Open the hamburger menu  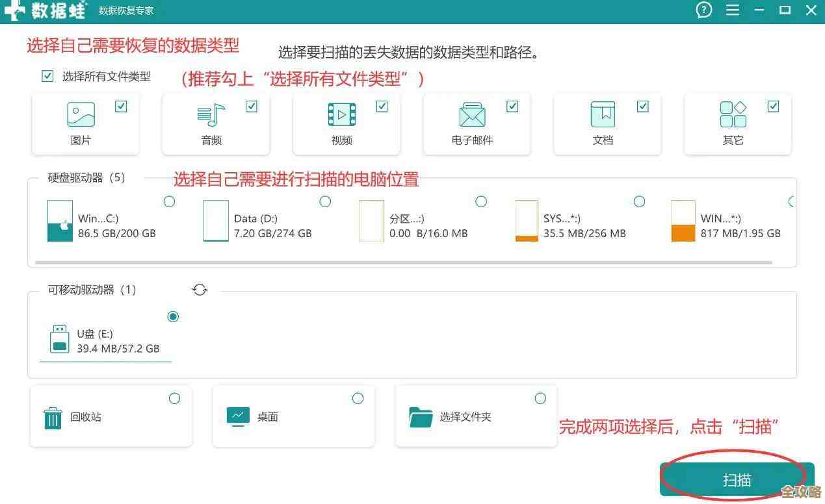pyautogui.click(x=733, y=10)
